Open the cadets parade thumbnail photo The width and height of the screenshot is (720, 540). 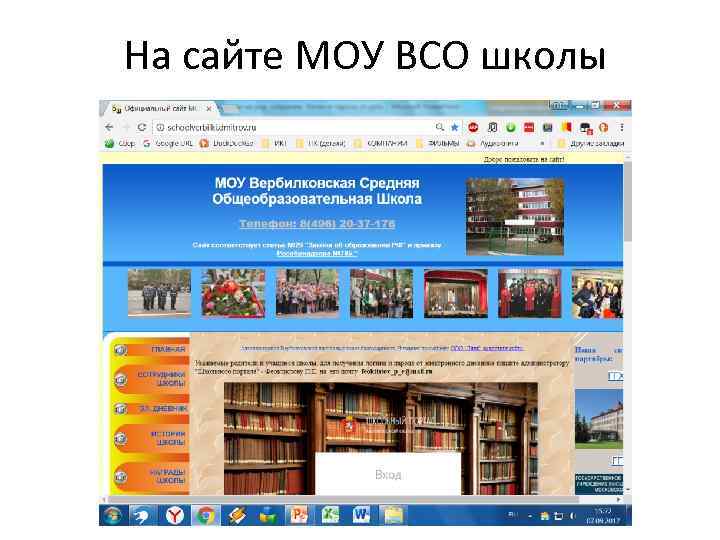click(159, 293)
